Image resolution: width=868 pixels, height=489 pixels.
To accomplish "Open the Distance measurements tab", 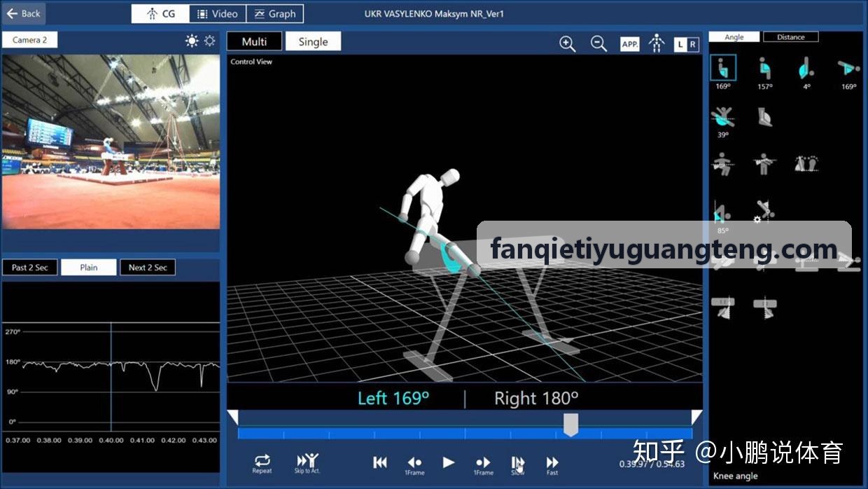I will (x=791, y=37).
